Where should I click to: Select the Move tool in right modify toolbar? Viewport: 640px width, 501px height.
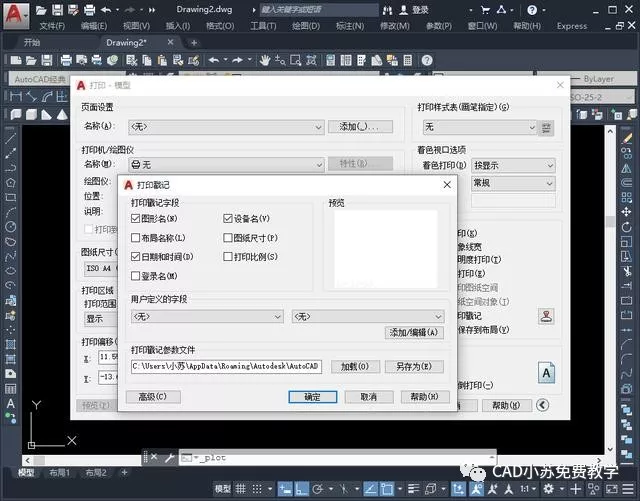627,212
